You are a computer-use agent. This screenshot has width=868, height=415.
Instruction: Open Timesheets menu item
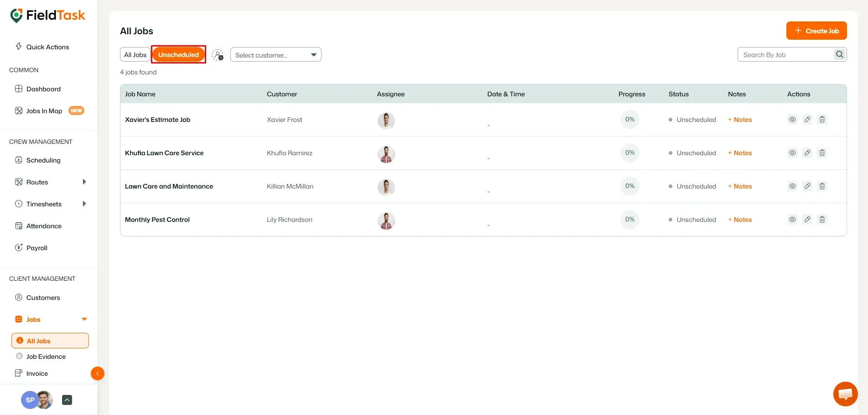(38, 204)
